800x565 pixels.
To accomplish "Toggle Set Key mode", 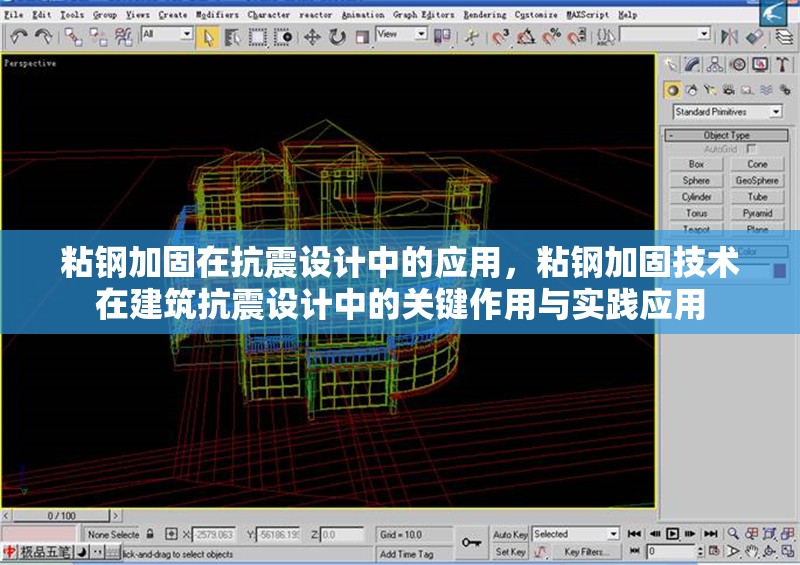I will [510, 551].
